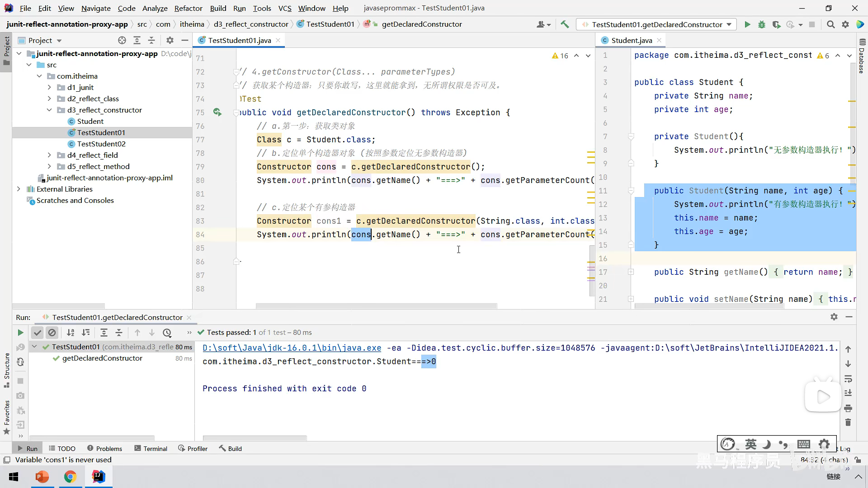Click the line 75 gutter run test icon
Viewport: 868px width, 488px height.
217,112
